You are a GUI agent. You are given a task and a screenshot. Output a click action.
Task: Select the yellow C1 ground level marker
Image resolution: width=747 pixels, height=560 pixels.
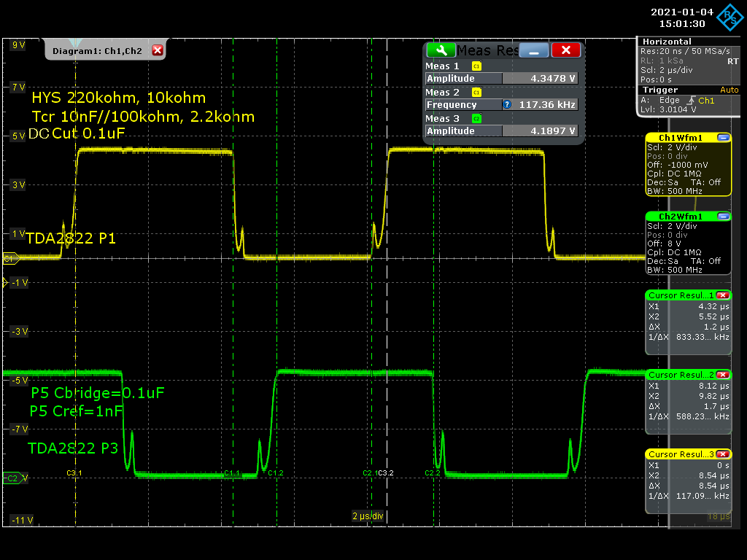tap(10, 258)
